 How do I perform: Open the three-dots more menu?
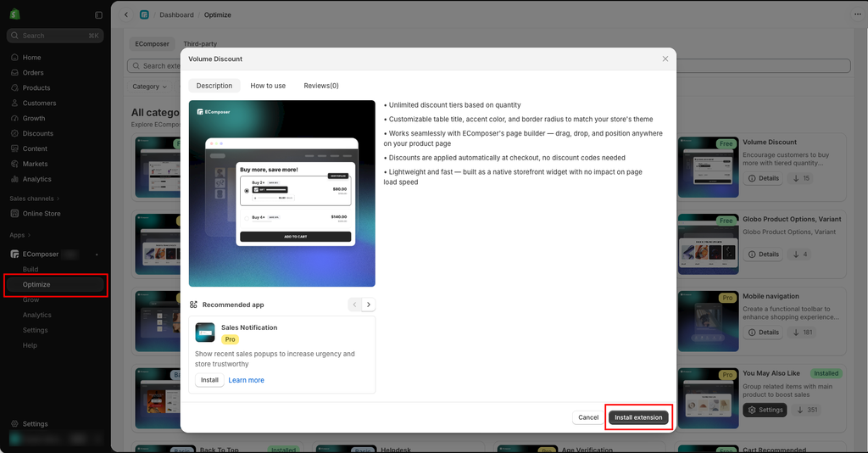tap(858, 15)
